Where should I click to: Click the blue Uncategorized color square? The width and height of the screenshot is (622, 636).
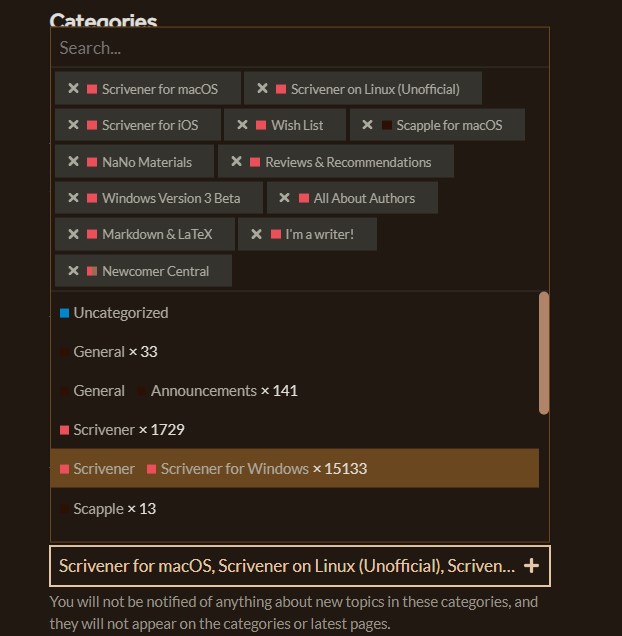pyautogui.click(x=64, y=313)
